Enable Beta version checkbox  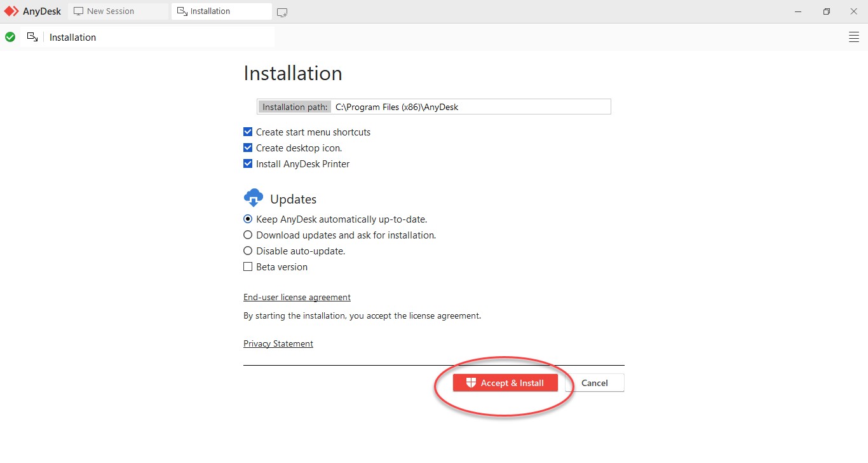click(x=248, y=267)
